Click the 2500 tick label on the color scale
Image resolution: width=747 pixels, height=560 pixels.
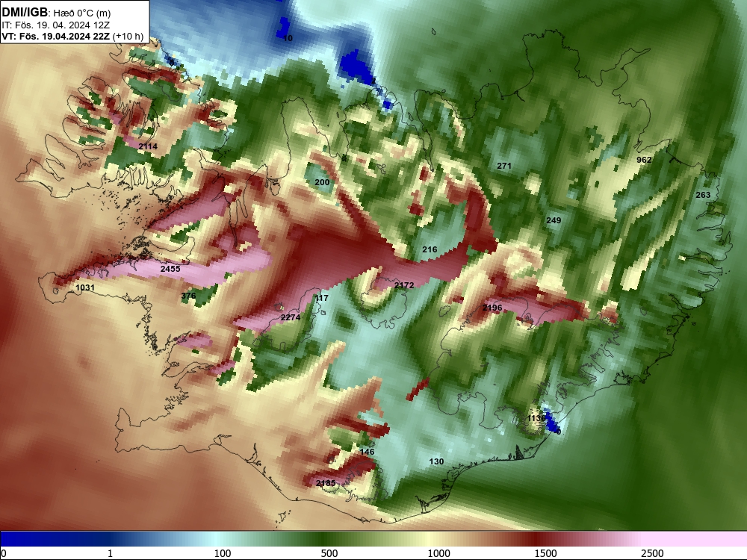(x=652, y=553)
